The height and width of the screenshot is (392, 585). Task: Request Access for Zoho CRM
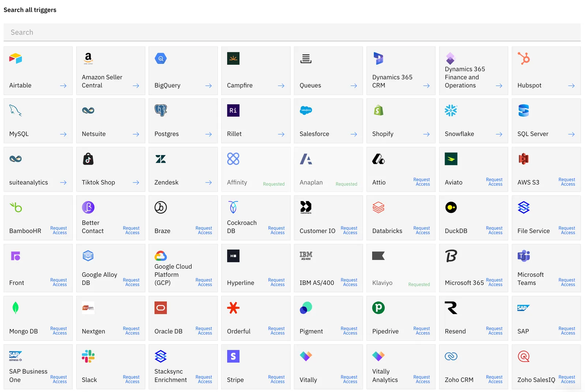[x=494, y=379]
